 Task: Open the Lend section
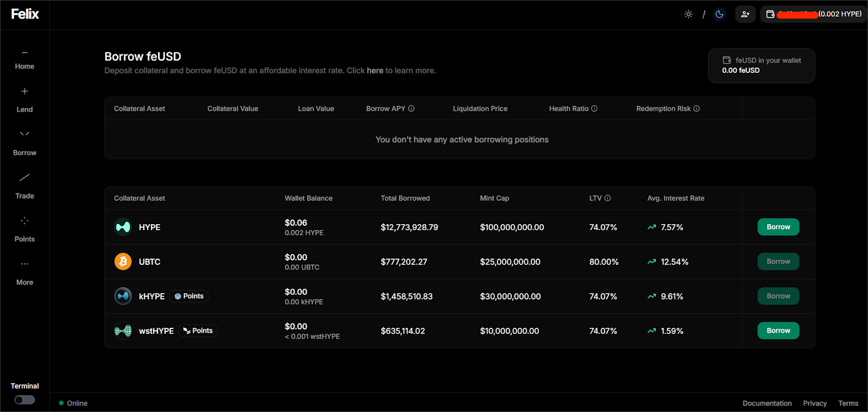point(24,100)
